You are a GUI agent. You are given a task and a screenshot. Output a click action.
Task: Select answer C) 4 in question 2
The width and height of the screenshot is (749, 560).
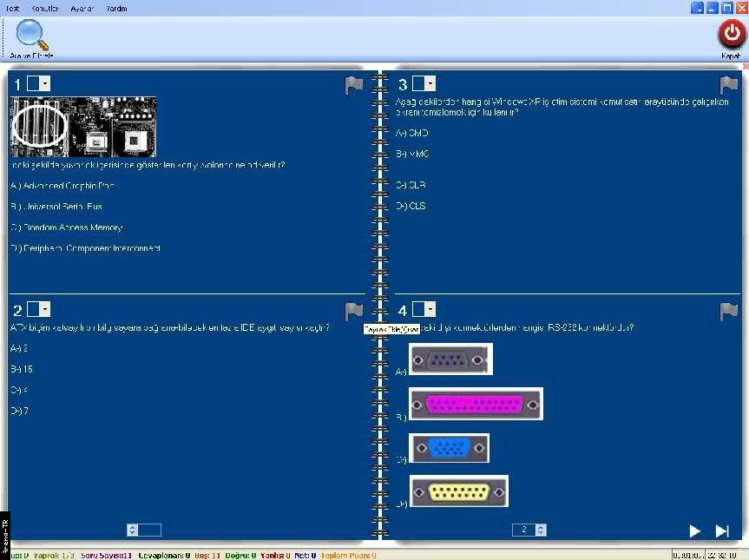click(19, 390)
